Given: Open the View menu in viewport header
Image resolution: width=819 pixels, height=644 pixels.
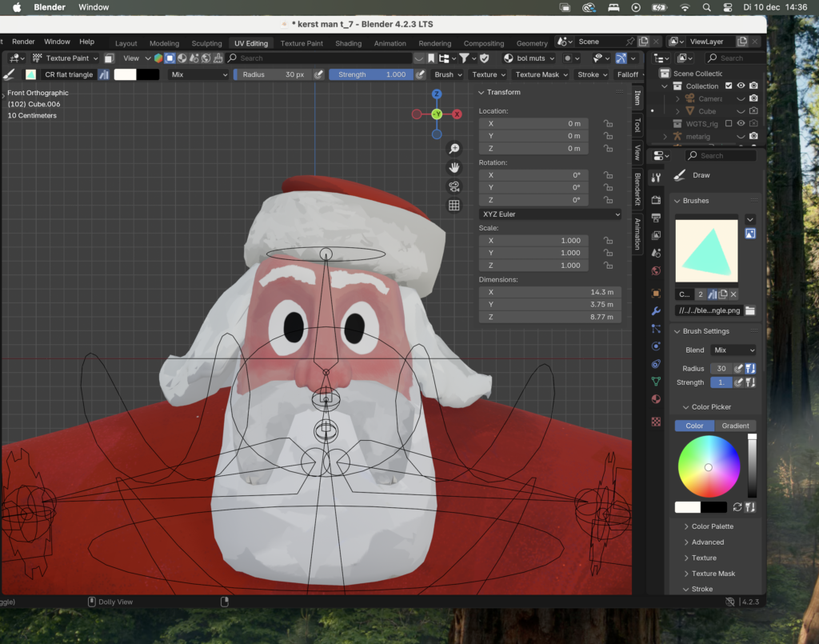Looking at the screenshot, I should pos(131,58).
